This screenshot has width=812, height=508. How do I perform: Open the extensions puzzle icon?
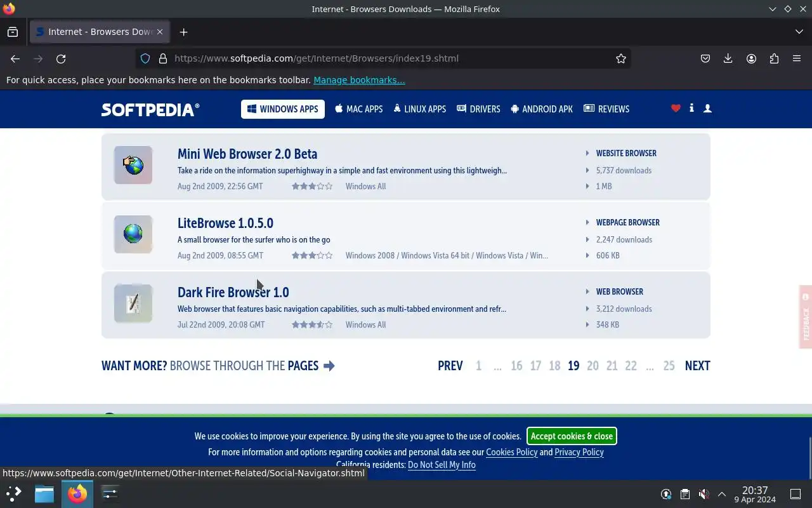tap(774, 58)
